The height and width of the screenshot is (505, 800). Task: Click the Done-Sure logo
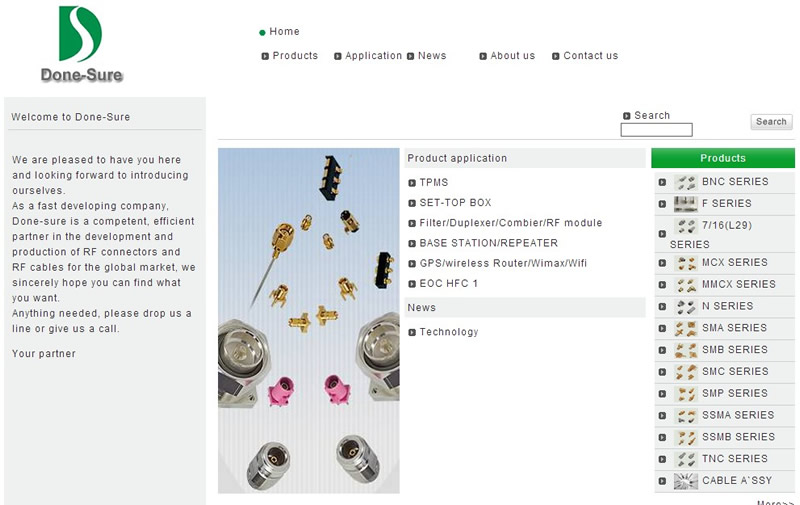click(x=81, y=44)
